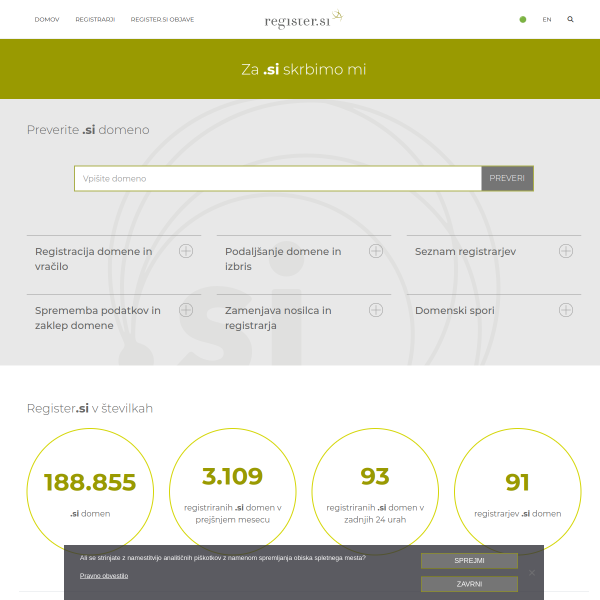Image resolution: width=600 pixels, height=600 pixels.
Task: Open REGISTRARJI menu item
Action: tap(95, 20)
